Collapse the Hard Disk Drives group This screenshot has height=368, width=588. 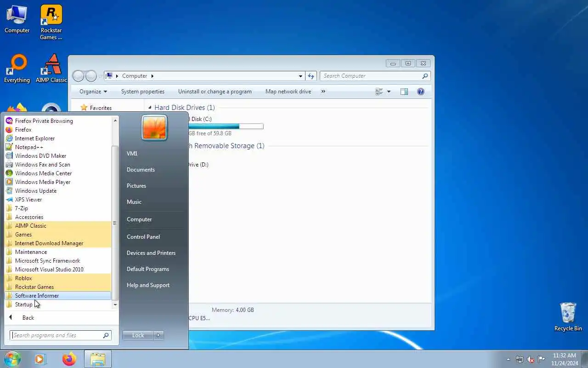(150, 108)
